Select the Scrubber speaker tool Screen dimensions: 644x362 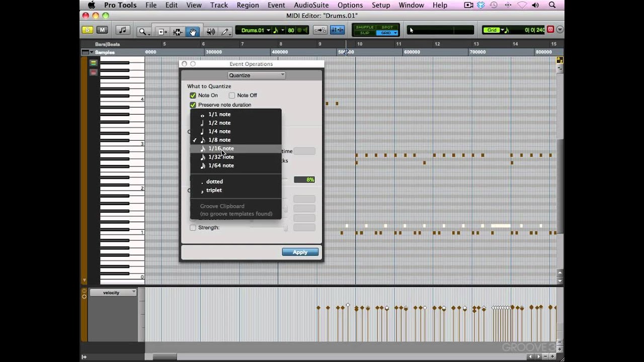coord(210,32)
